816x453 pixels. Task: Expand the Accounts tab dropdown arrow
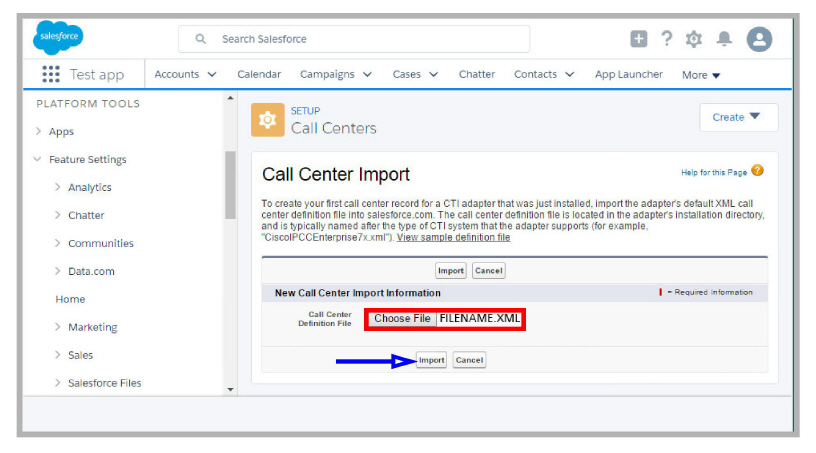pos(212,74)
